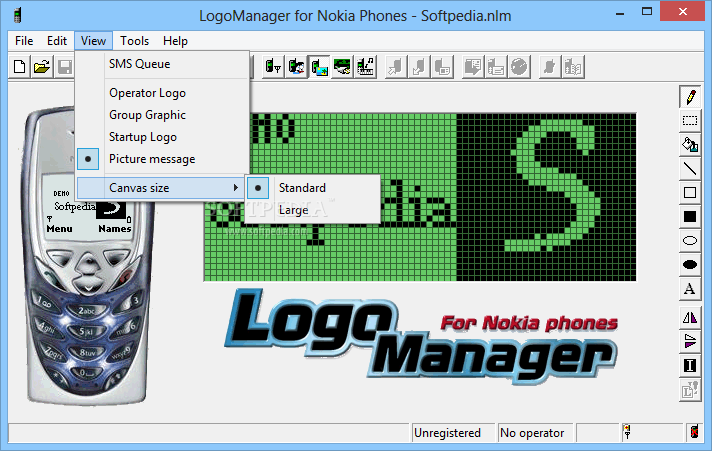Switch to Group Graphic view
This screenshot has height=451, width=712.
pos(163,115)
